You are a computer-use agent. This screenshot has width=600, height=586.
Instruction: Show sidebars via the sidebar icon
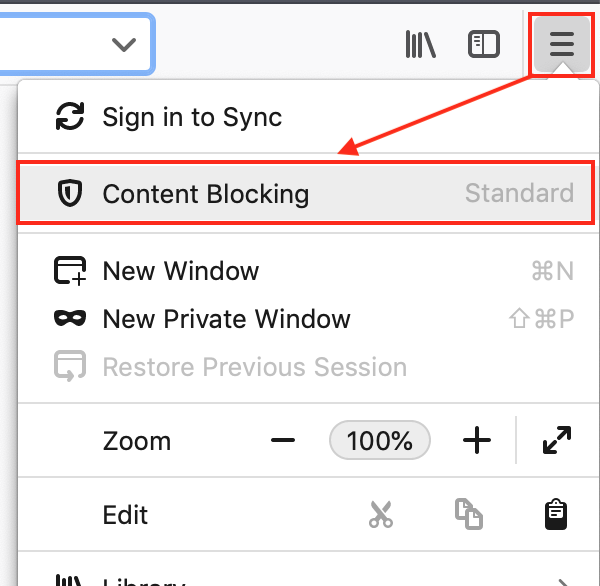pyautogui.click(x=484, y=44)
